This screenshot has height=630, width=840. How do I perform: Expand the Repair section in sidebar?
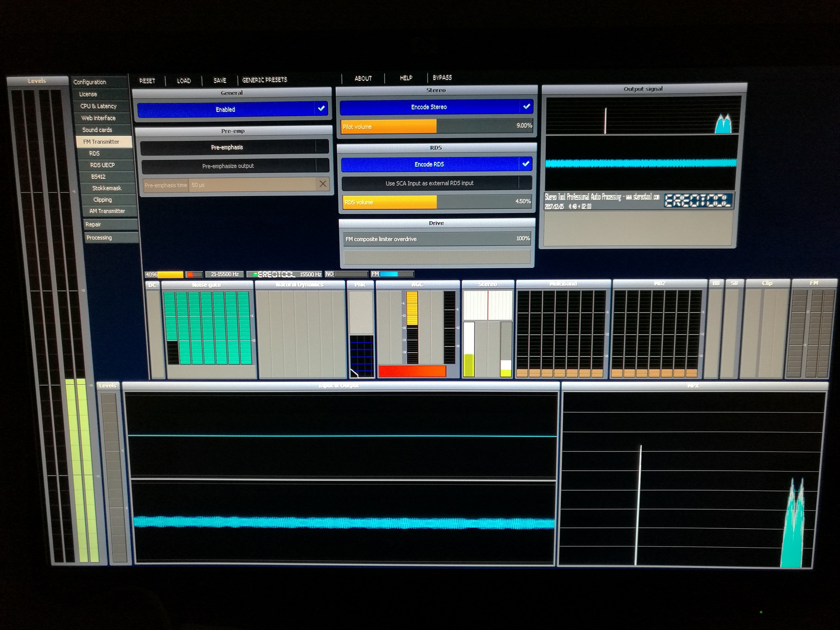tap(93, 225)
